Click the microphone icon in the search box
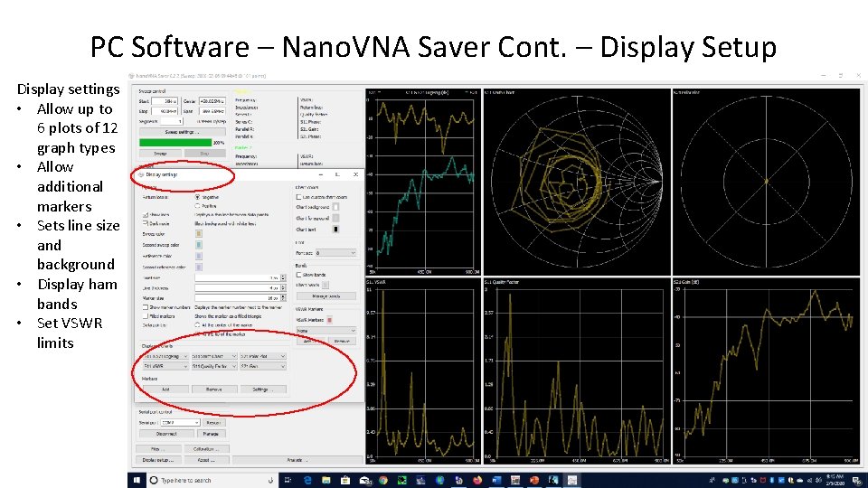 click(270, 480)
